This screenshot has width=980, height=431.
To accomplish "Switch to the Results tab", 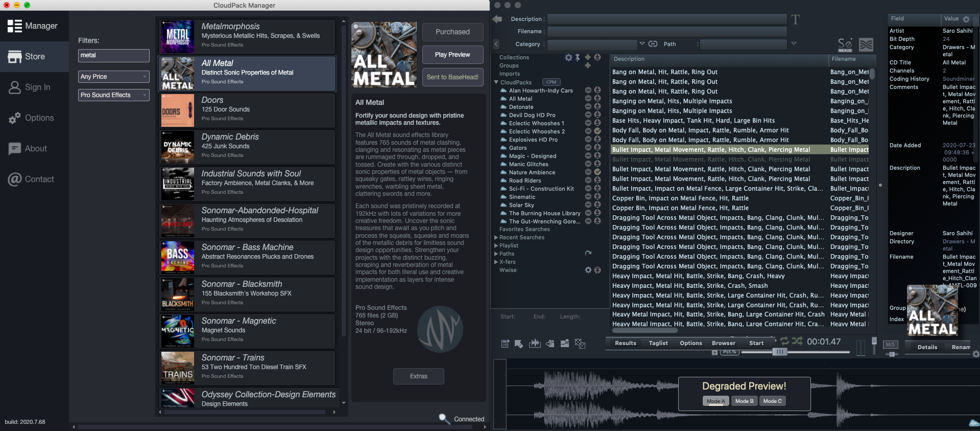I will pos(626,344).
